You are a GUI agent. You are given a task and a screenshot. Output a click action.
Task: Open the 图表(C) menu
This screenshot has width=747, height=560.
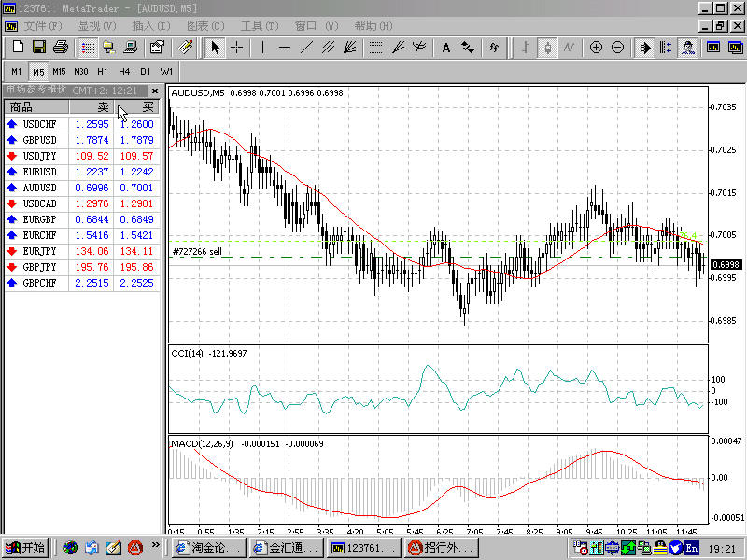[x=205, y=26]
